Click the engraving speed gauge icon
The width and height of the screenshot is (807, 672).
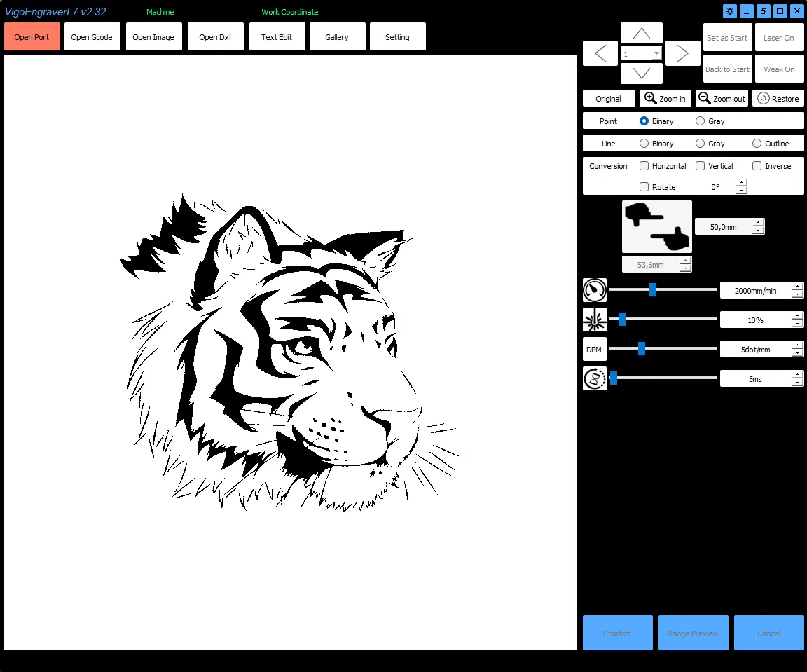coord(595,290)
